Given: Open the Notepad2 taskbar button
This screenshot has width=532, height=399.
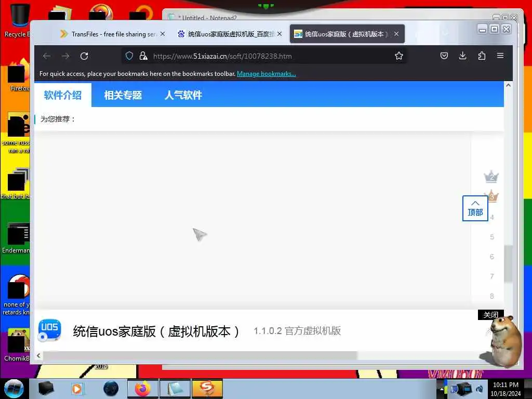Looking at the screenshot, I should [x=175, y=389].
